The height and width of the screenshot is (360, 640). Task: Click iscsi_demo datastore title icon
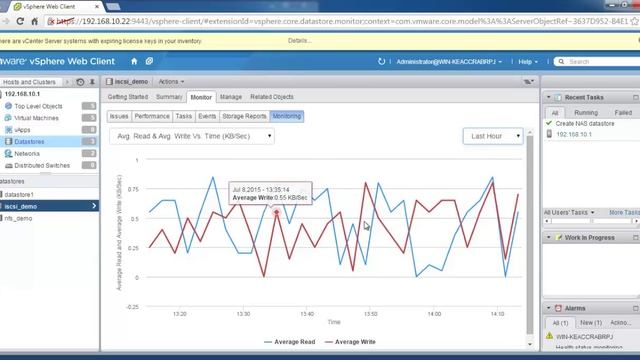tap(109, 82)
